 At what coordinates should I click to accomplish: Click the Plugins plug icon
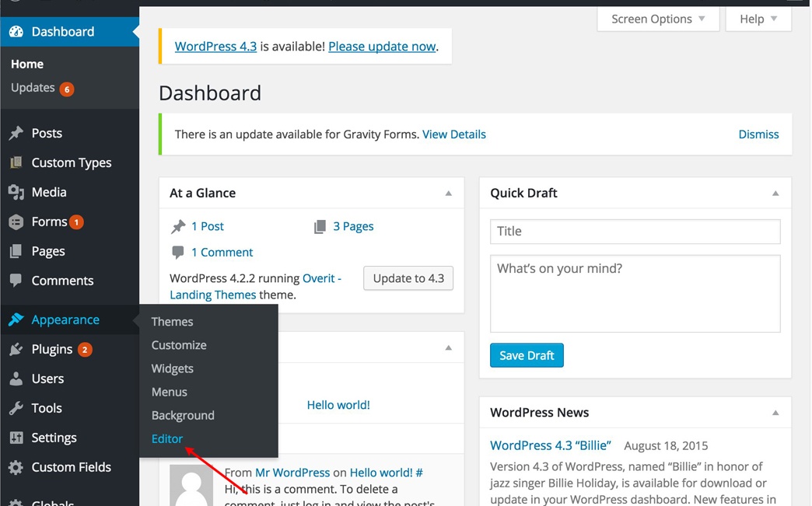pos(16,350)
